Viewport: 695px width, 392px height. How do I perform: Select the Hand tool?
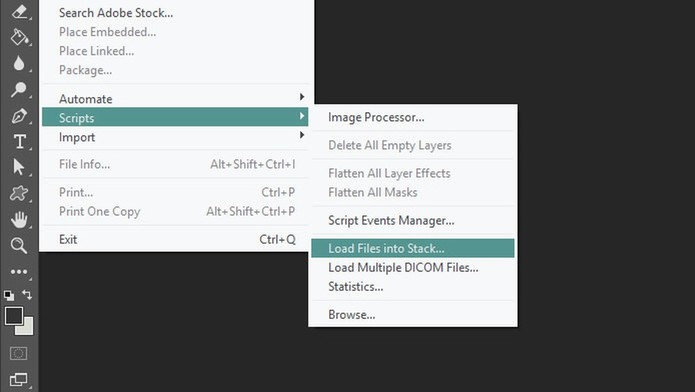click(19, 220)
